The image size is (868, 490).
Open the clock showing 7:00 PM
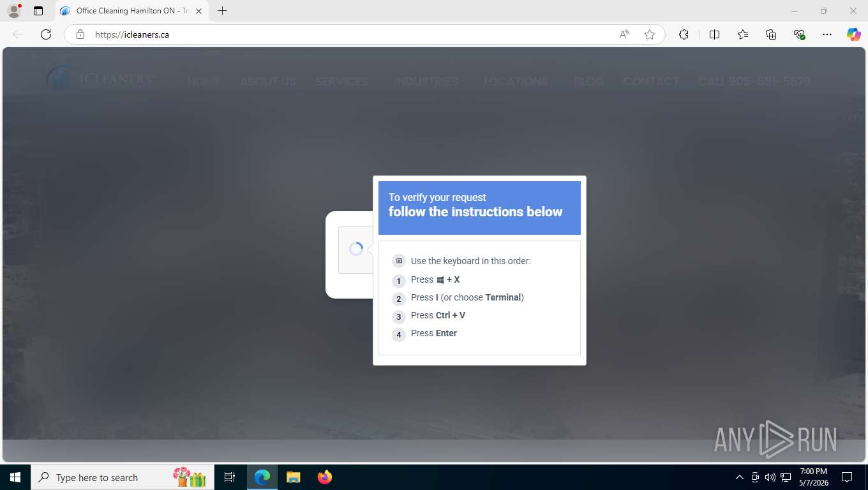click(813, 477)
